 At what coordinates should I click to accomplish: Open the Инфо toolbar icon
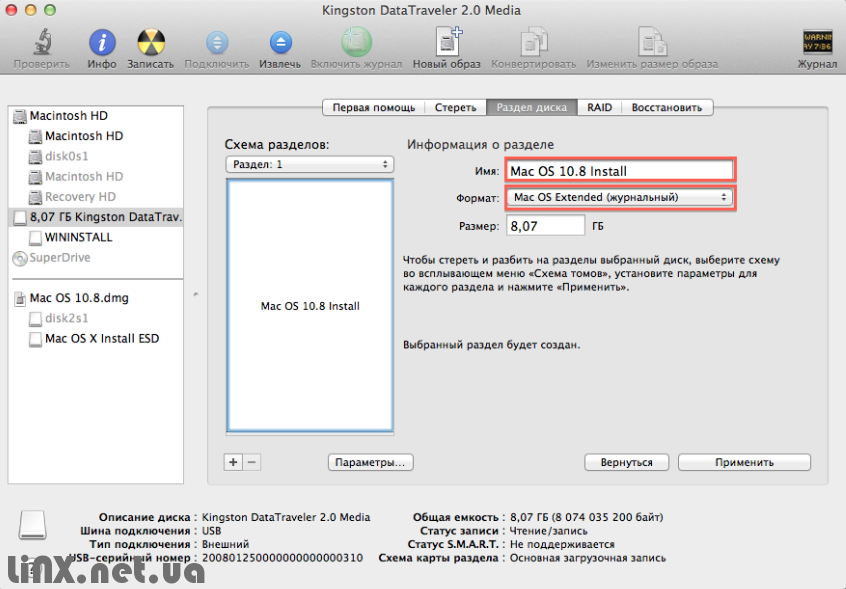click(x=102, y=42)
